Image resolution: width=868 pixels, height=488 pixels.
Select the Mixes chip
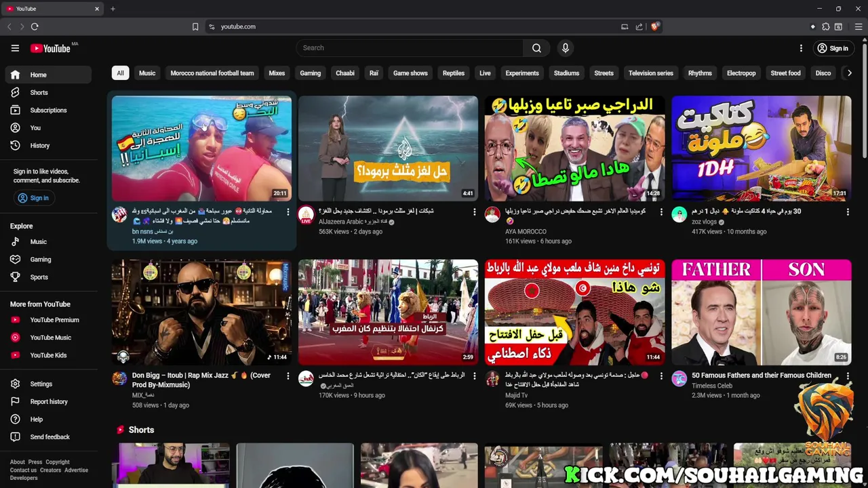click(277, 73)
